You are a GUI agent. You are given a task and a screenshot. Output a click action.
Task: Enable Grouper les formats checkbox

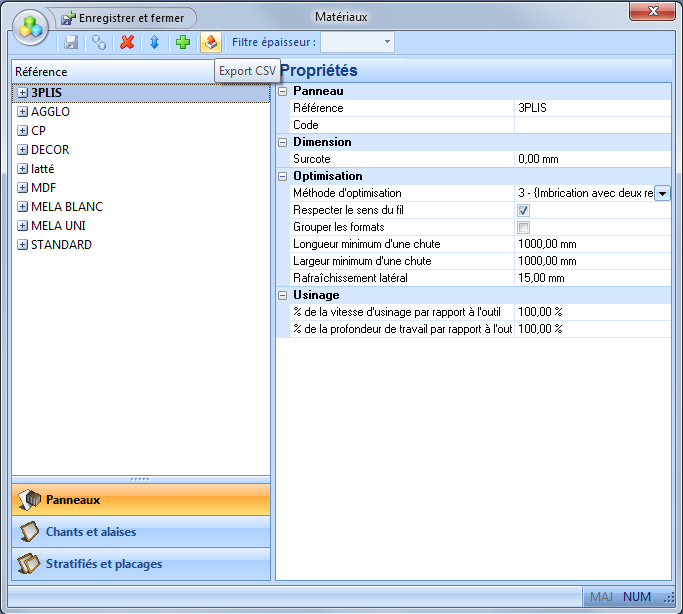523,227
